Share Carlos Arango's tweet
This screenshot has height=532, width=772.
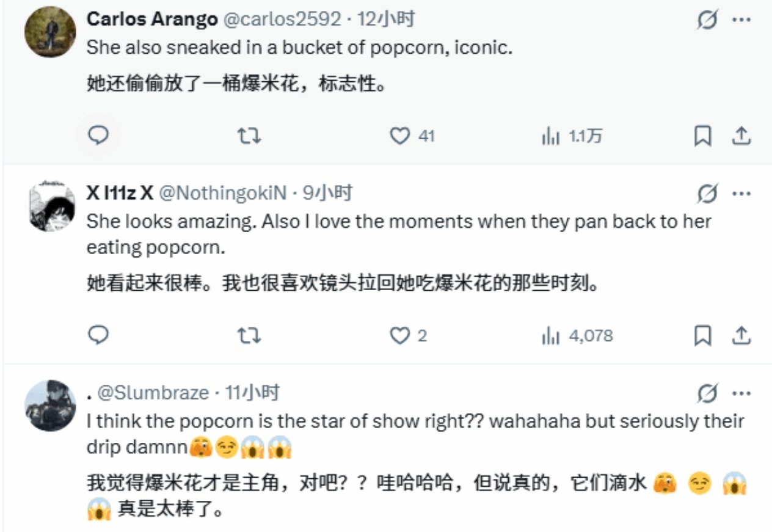(741, 136)
